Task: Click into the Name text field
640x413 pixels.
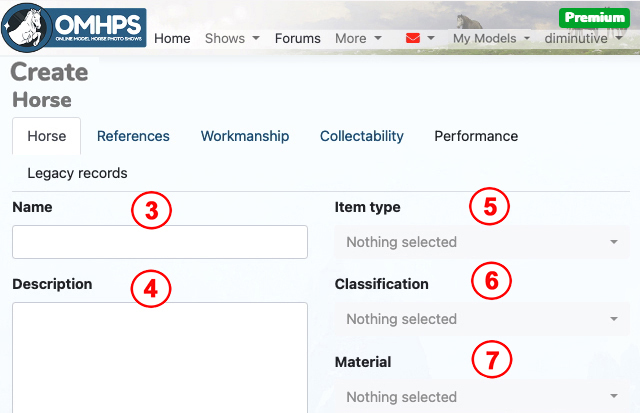Action: tap(160, 242)
